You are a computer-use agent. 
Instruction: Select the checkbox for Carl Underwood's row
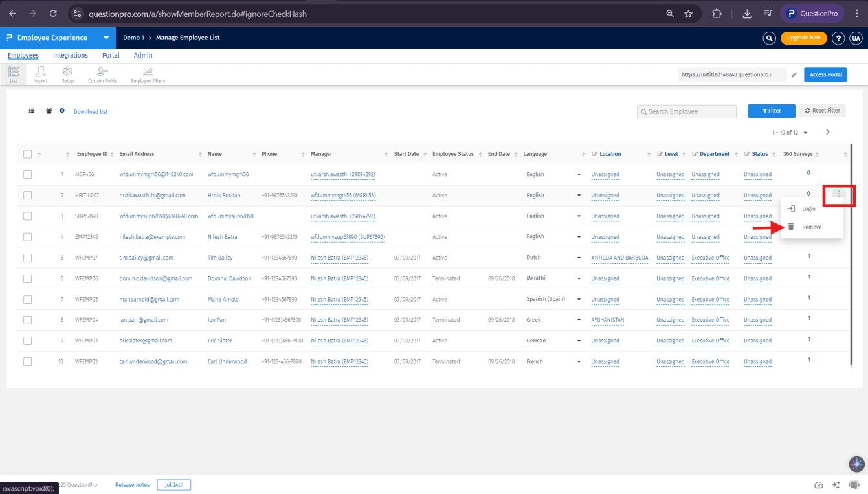(27, 361)
